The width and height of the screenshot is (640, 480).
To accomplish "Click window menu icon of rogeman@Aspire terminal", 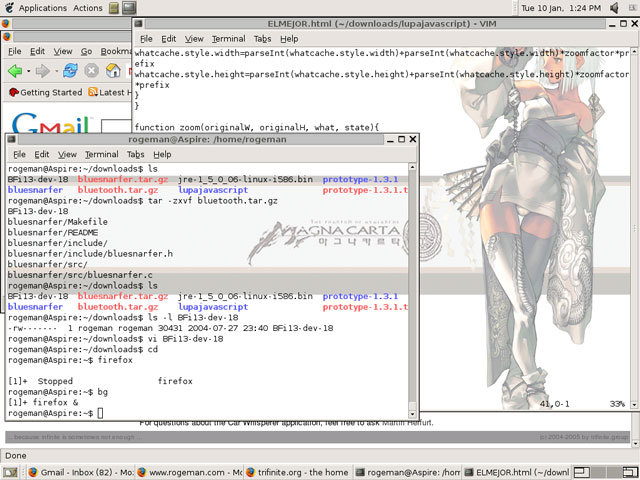I will tap(11, 139).
